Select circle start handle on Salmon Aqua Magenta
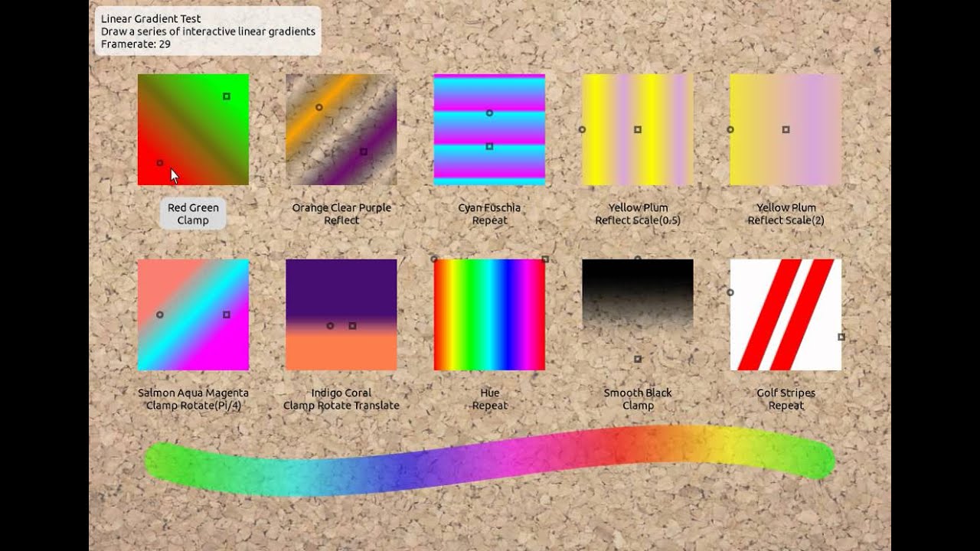The height and width of the screenshot is (551, 980). click(x=160, y=315)
